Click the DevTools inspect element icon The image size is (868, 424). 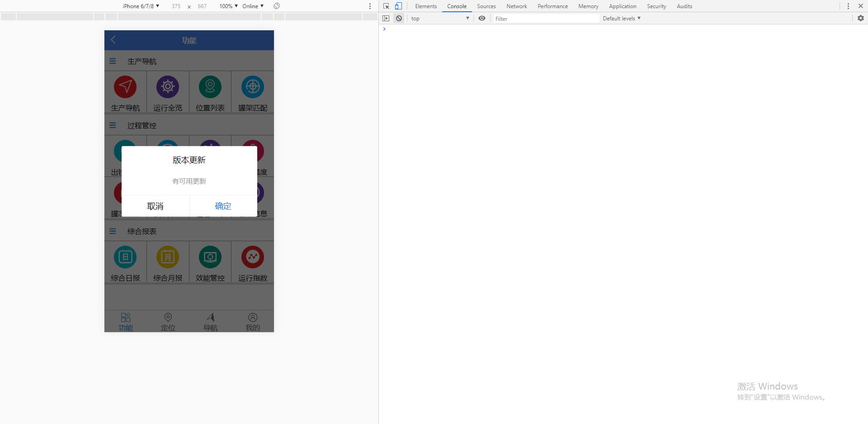tap(386, 6)
